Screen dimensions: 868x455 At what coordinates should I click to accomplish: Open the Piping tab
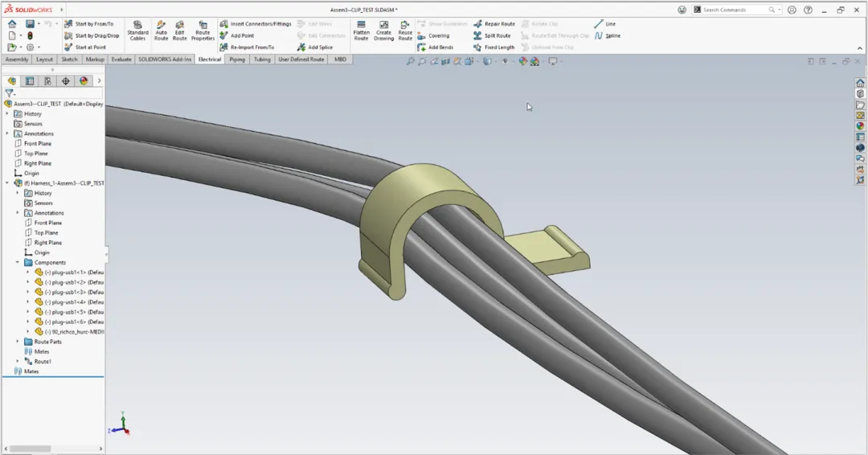(237, 59)
